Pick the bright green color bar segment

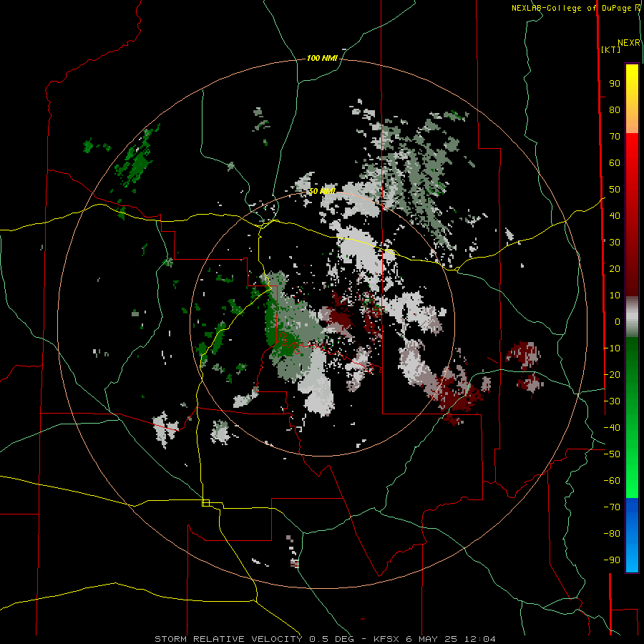pos(632,472)
